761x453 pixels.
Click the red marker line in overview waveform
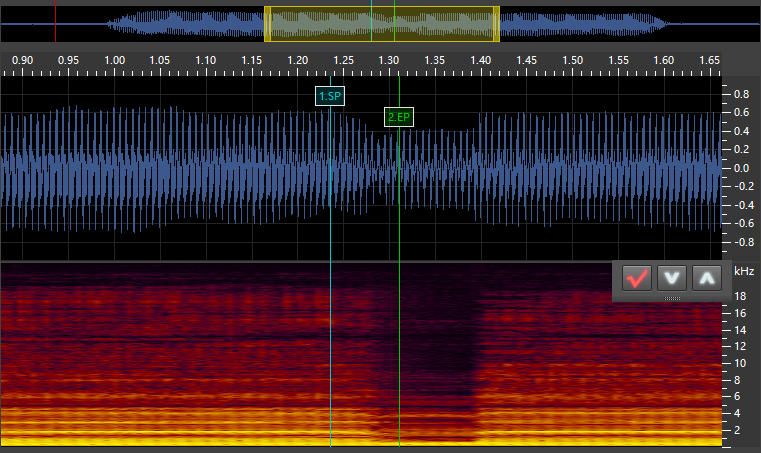[x=371, y=24]
